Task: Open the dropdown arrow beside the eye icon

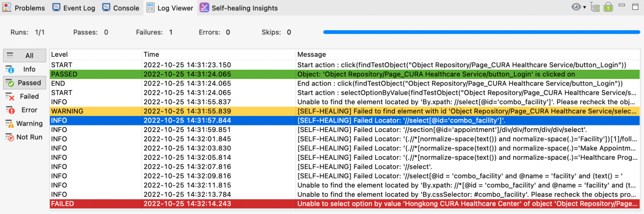Action: tap(584, 7)
